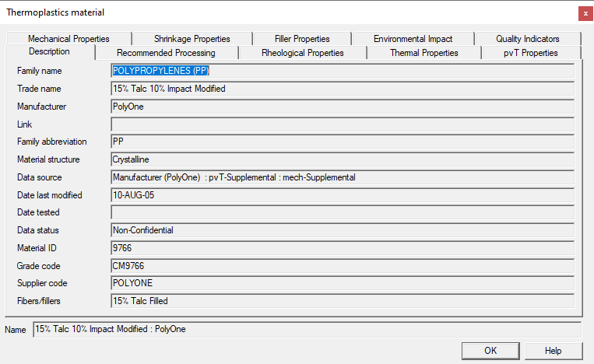Screen dimensions: 594x364
Task: Click the Grade code field CM9766
Action: click(x=343, y=266)
